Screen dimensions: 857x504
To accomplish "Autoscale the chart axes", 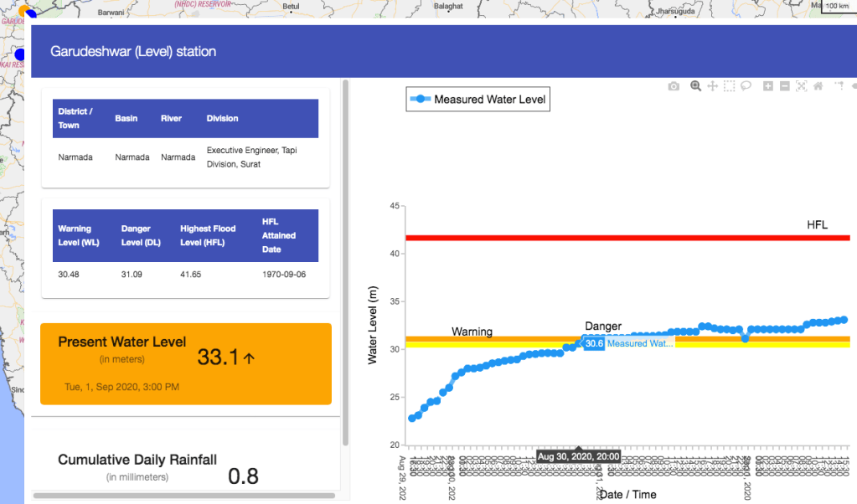I will pos(802,86).
